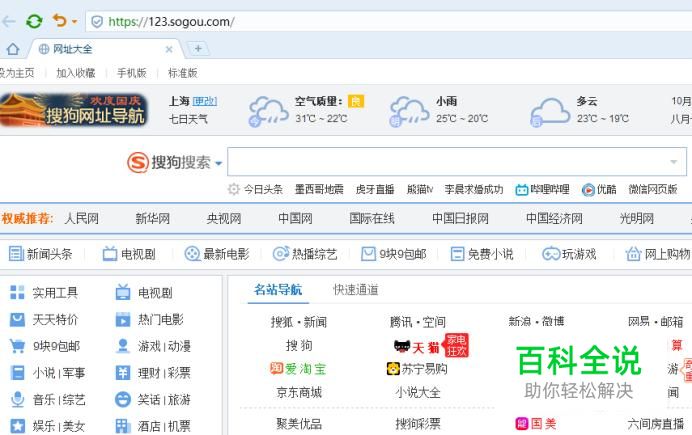The width and height of the screenshot is (692, 435).
Task: Click the 新闻头条 category icon
Action: point(16,254)
